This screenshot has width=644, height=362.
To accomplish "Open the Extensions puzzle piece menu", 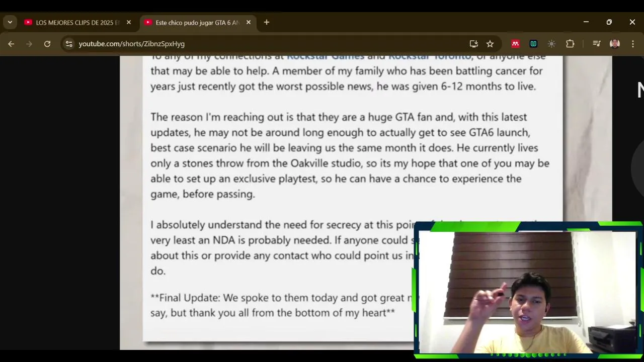I will (570, 44).
